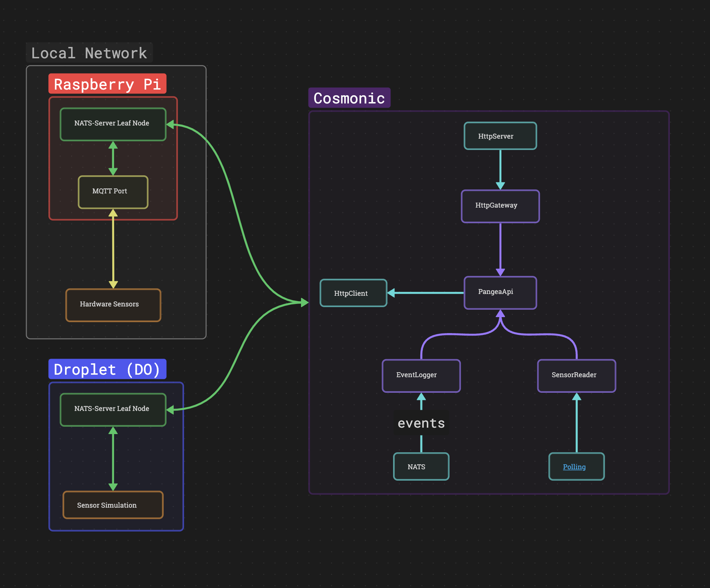The width and height of the screenshot is (710, 588).
Task: Select the events edge label
Action: click(x=421, y=423)
